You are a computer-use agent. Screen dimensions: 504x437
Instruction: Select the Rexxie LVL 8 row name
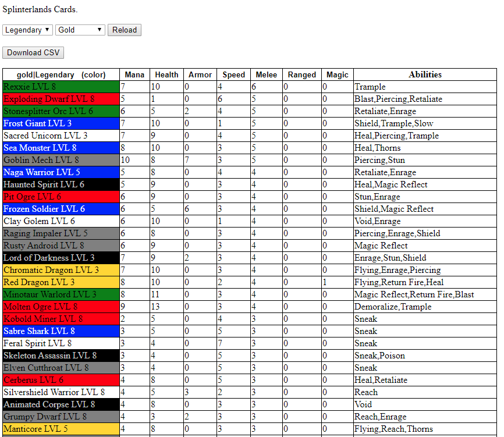point(61,87)
